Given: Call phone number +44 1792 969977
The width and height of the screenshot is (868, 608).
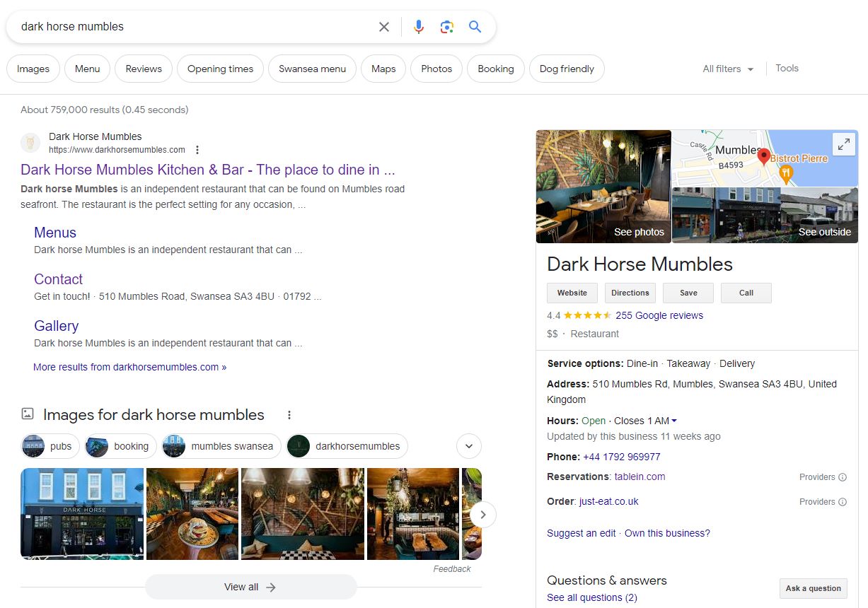Looking at the screenshot, I should click(x=622, y=457).
